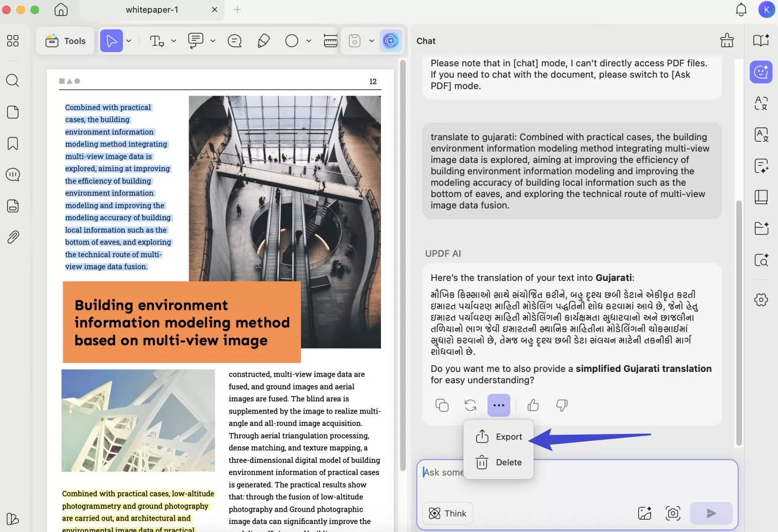Select the Text annotation tool
Image resolution: width=778 pixels, height=532 pixels.
point(157,41)
